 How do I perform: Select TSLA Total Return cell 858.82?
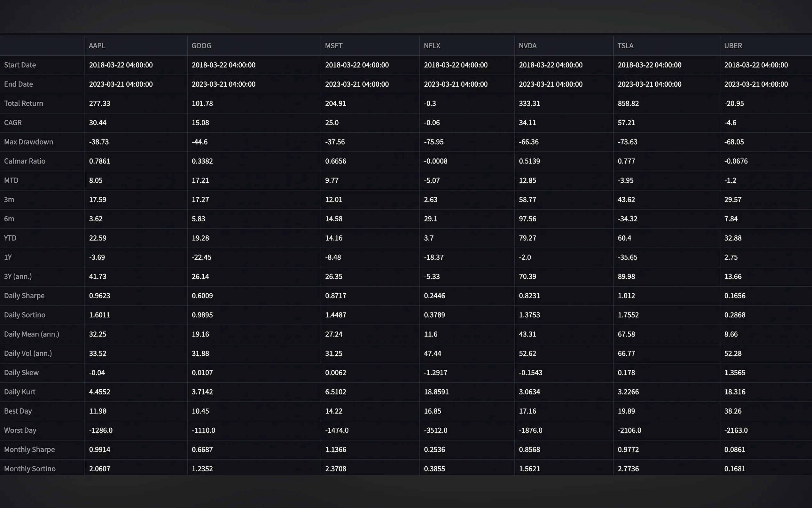628,103
